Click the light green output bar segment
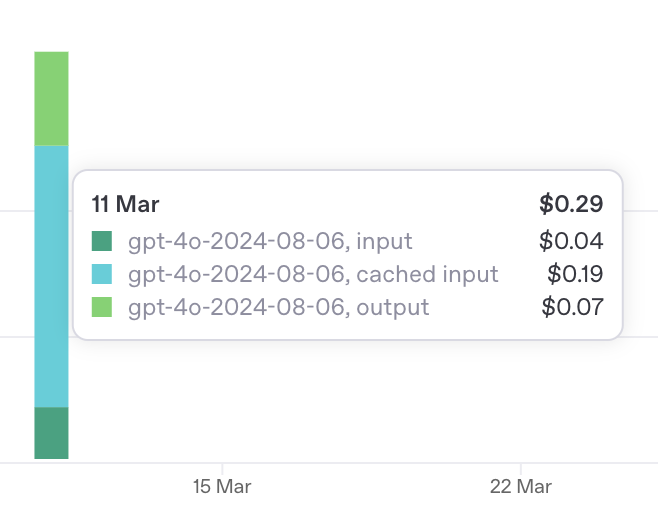Image resolution: width=658 pixels, height=522 pixels. (51, 99)
